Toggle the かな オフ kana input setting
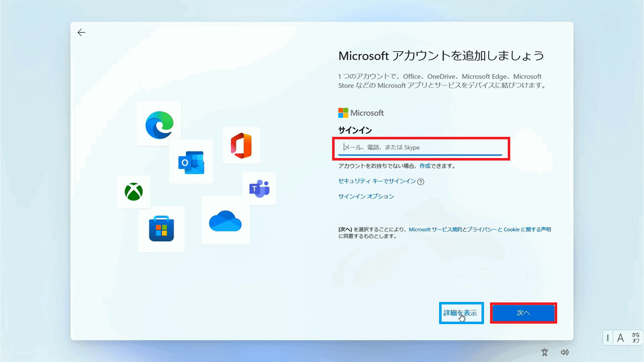 click(635, 338)
